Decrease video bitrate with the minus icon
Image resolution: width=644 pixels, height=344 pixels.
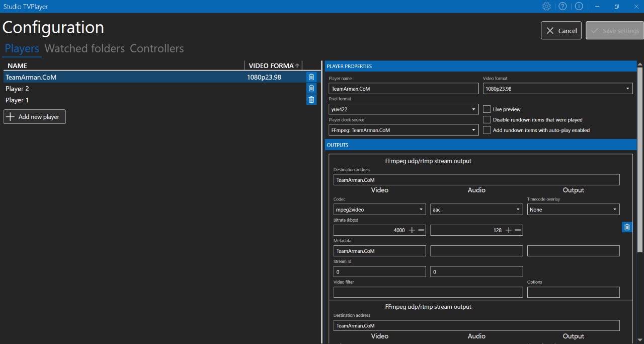click(x=421, y=230)
